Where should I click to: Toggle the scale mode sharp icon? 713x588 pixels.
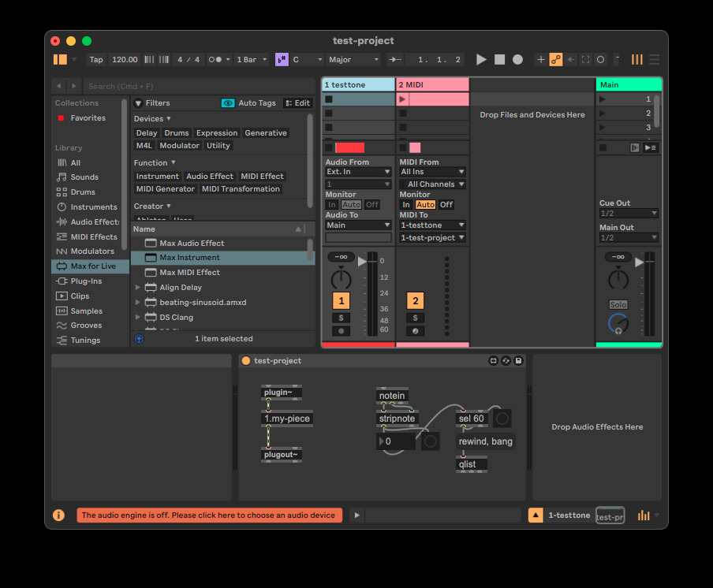(282, 60)
